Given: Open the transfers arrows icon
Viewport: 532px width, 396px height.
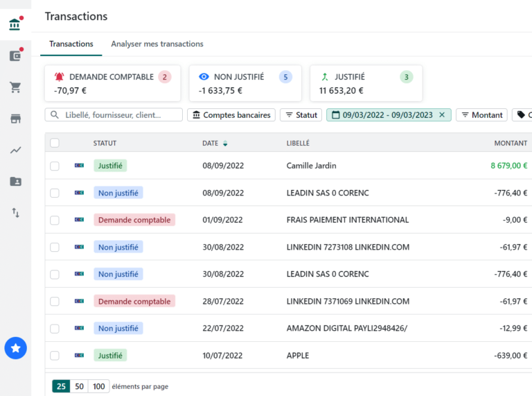Looking at the screenshot, I should pyautogui.click(x=15, y=213).
